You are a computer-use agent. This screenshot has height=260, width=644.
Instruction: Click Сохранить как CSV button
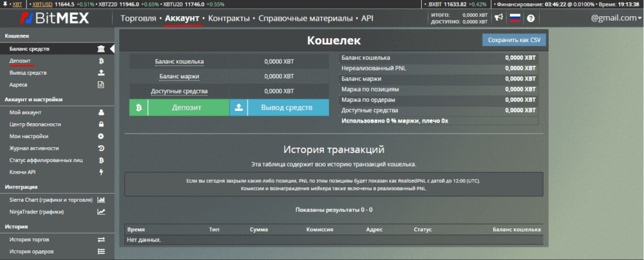point(513,40)
